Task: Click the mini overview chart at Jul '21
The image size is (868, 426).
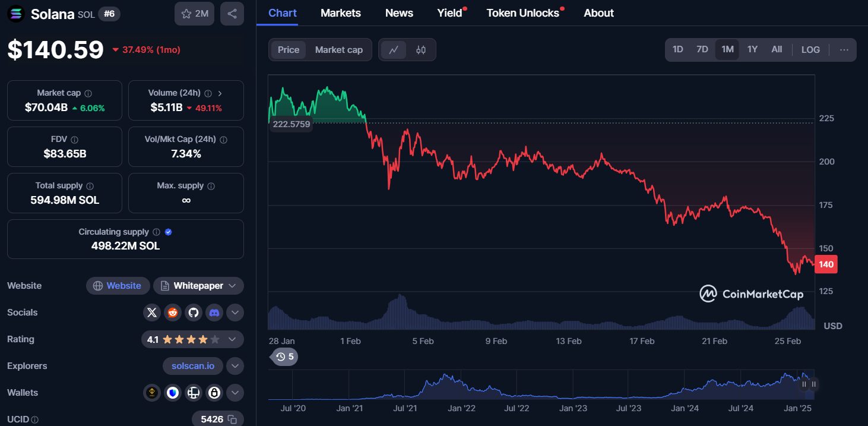Action: pyautogui.click(x=404, y=384)
